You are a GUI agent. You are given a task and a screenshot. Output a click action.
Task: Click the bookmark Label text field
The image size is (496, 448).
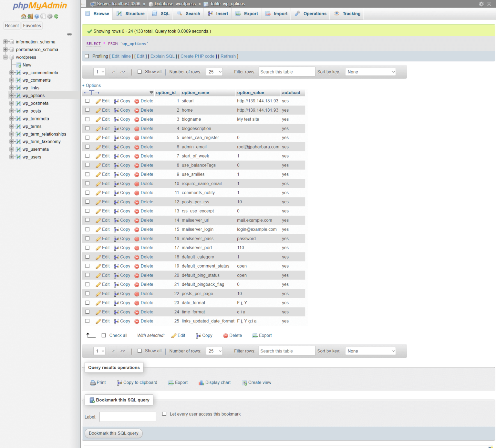[128, 417]
